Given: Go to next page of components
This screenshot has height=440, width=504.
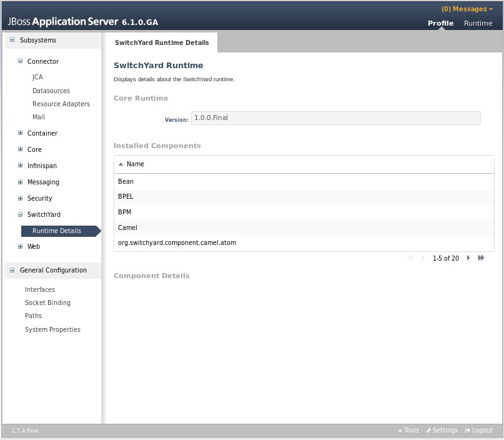Looking at the screenshot, I should 468,258.
